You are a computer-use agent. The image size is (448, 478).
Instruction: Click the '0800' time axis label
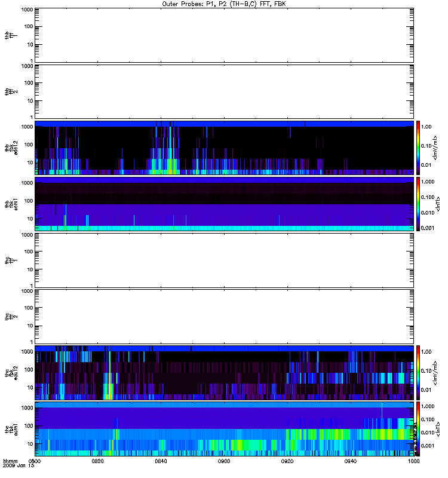click(35, 461)
